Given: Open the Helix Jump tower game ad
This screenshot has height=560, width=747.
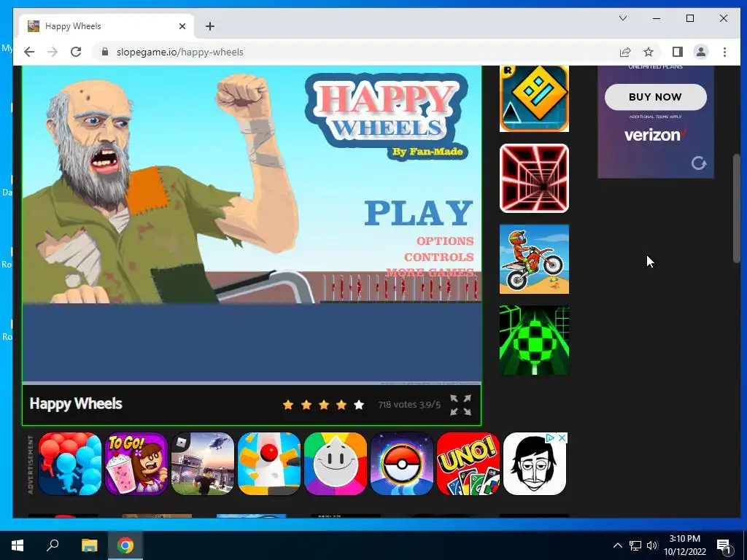Looking at the screenshot, I should tap(269, 464).
